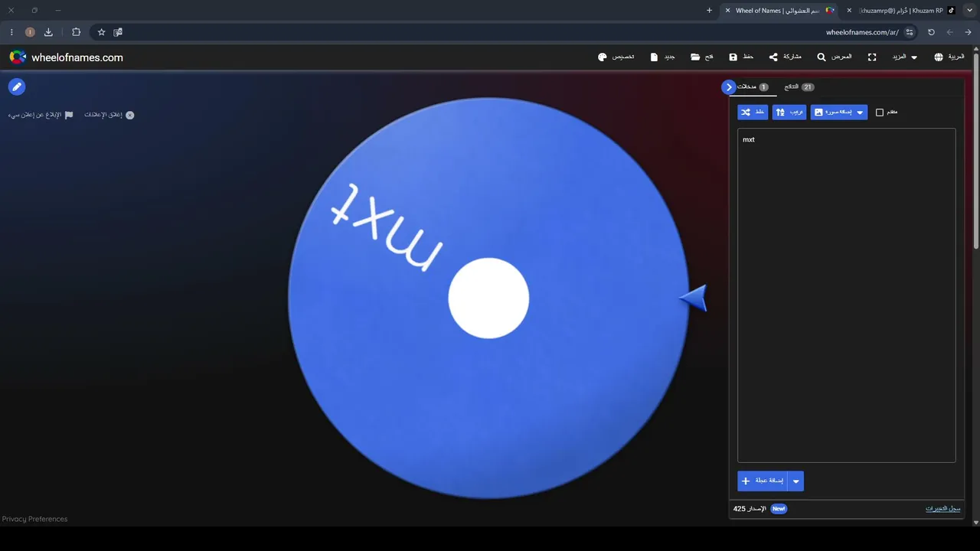
Task: Open the browser profile avatar
Action: [30, 32]
